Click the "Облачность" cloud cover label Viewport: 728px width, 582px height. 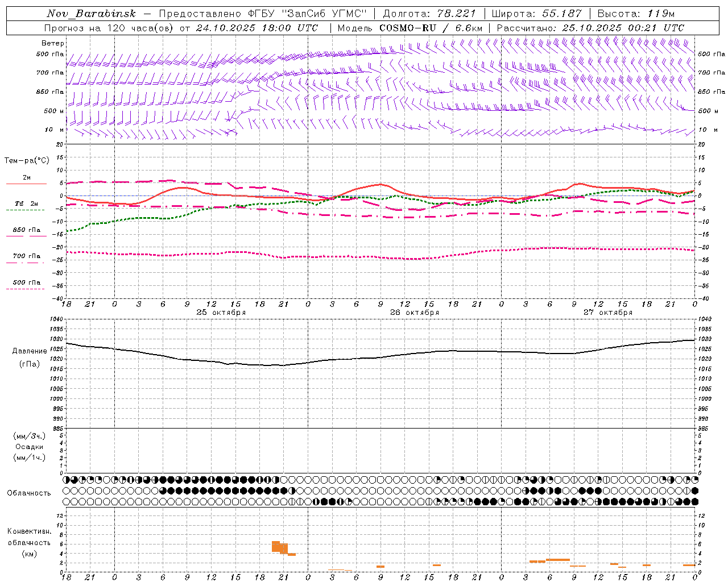[29, 493]
